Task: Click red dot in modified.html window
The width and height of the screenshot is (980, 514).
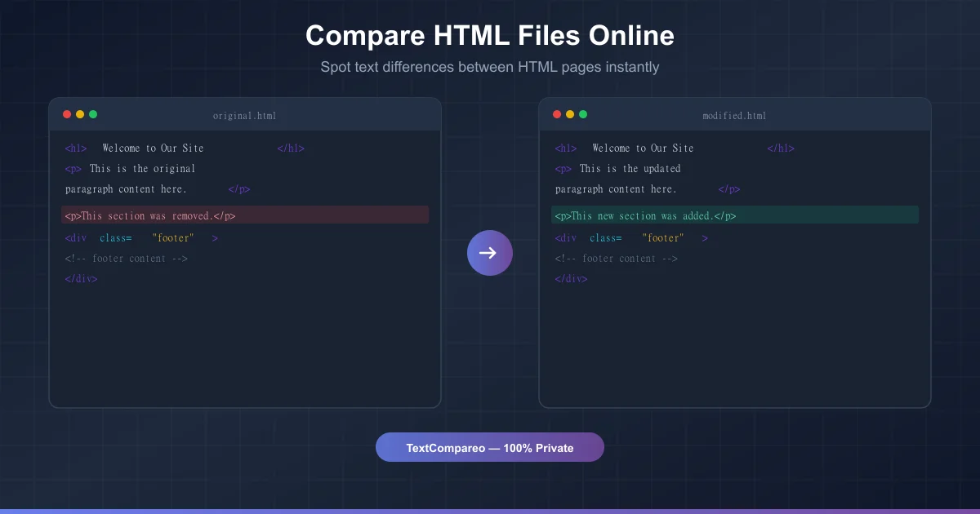Action: [x=557, y=114]
